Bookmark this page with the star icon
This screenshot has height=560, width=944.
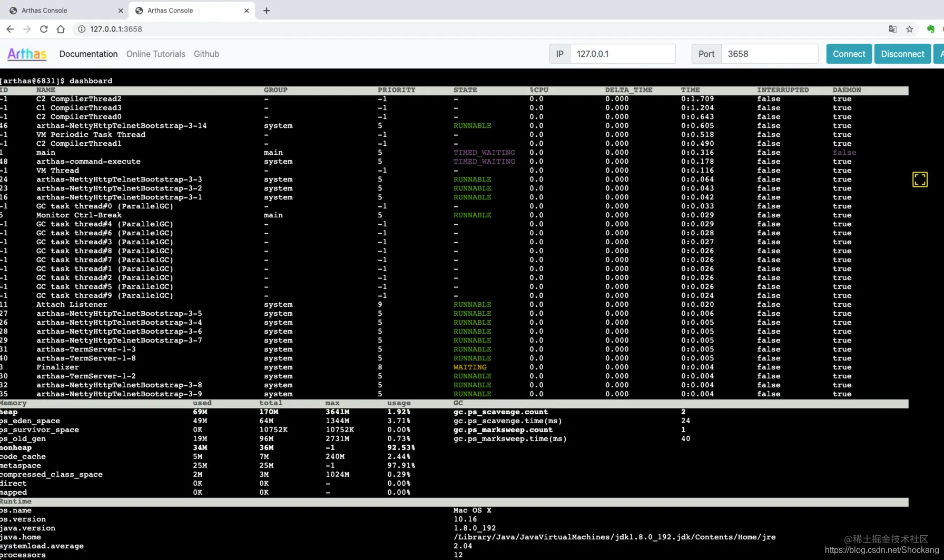tap(910, 29)
